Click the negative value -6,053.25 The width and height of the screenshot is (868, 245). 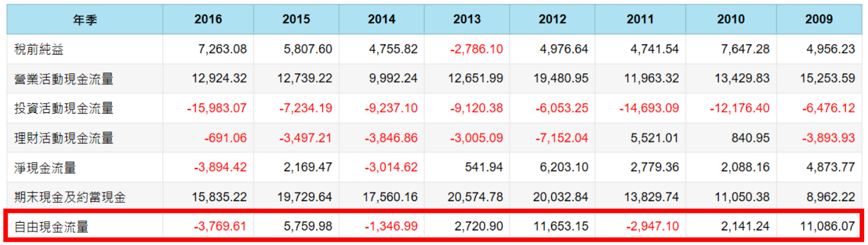(562, 109)
